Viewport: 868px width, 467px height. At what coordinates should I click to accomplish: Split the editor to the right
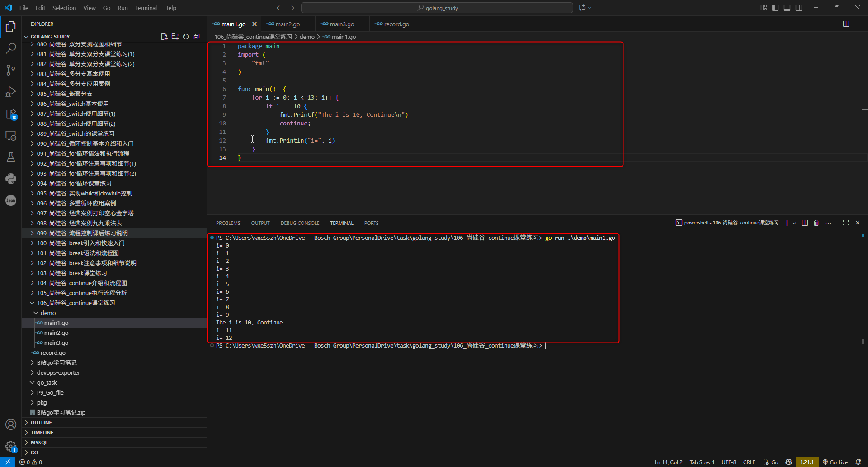(x=846, y=24)
